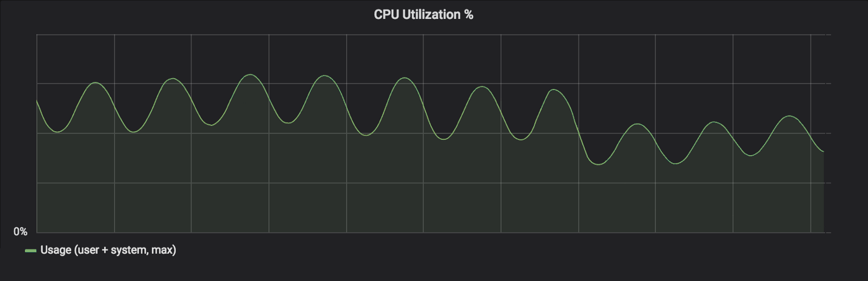Click the curve's start point at the left edge
The width and height of the screenshot is (868, 281).
(x=37, y=101)
